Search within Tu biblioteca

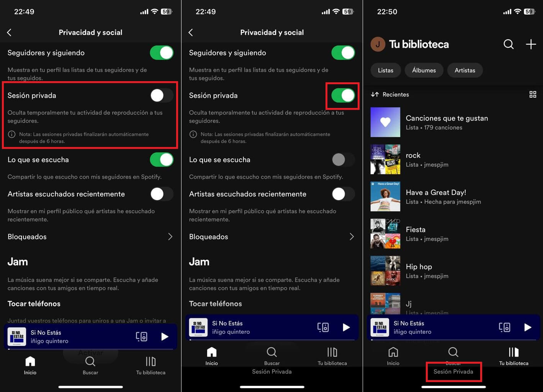click(509, 44)
